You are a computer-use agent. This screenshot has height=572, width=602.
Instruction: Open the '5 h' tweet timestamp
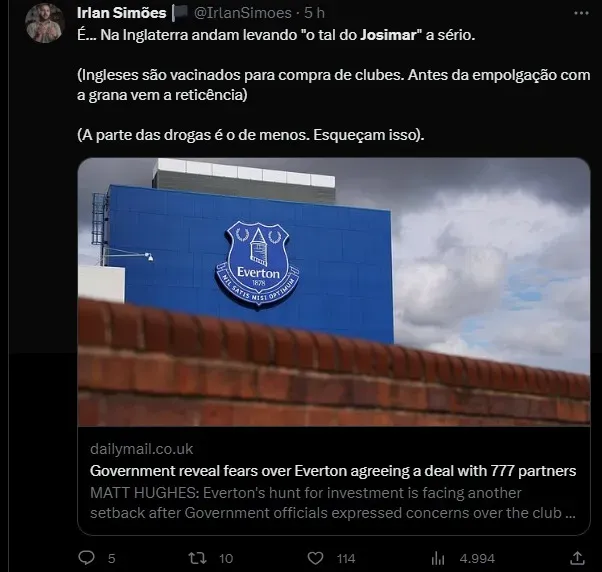[x=314, y=12]
